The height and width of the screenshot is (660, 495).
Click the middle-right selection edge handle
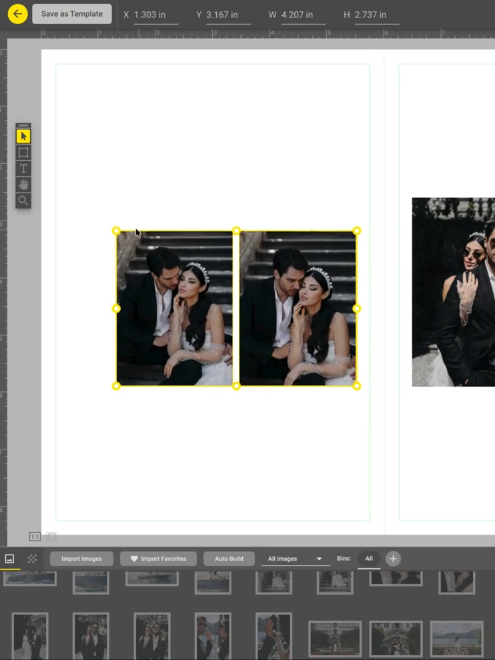point(357,309)
